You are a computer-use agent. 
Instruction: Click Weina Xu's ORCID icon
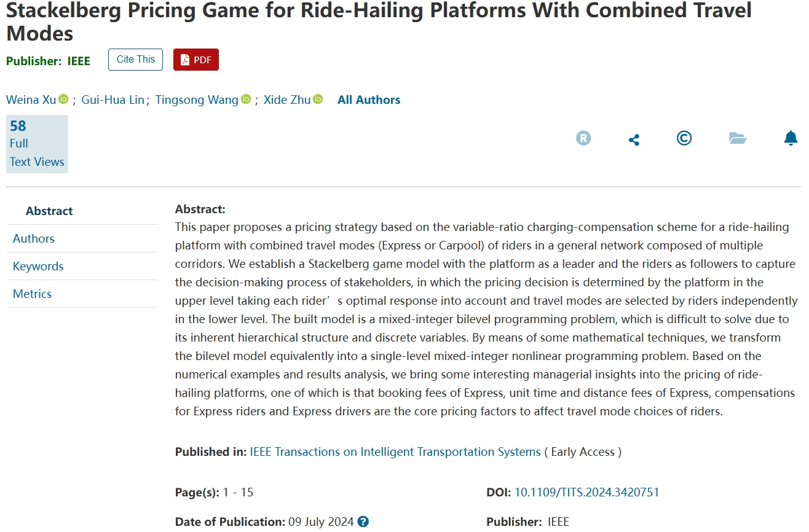(63, 99)
